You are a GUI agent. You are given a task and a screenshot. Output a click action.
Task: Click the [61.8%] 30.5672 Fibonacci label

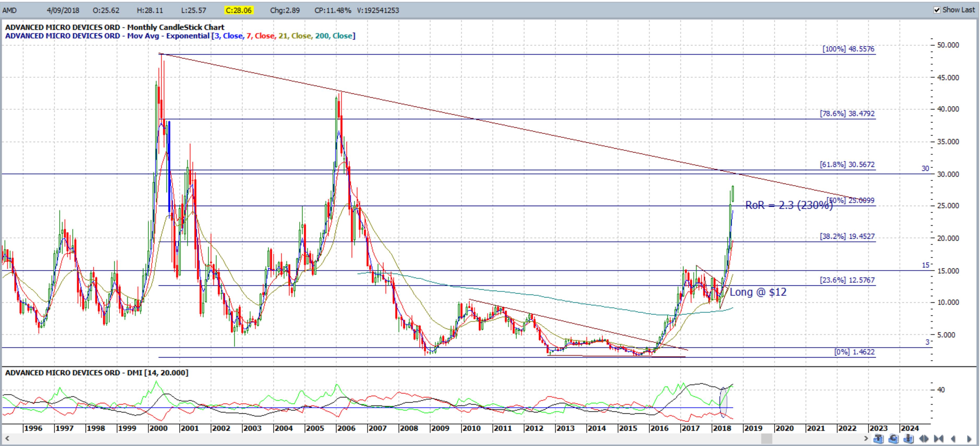(x=847, y=165)
